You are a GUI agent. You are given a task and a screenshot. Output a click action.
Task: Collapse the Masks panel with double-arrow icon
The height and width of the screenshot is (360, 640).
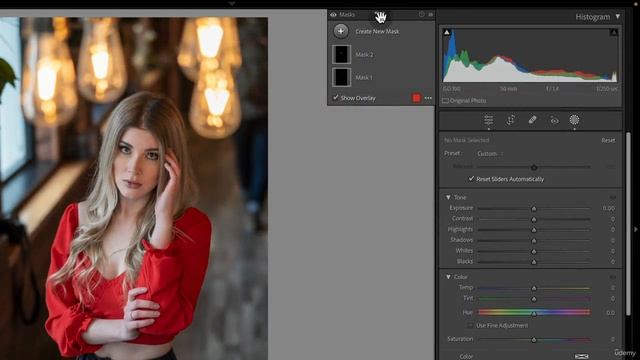[431, 14]
